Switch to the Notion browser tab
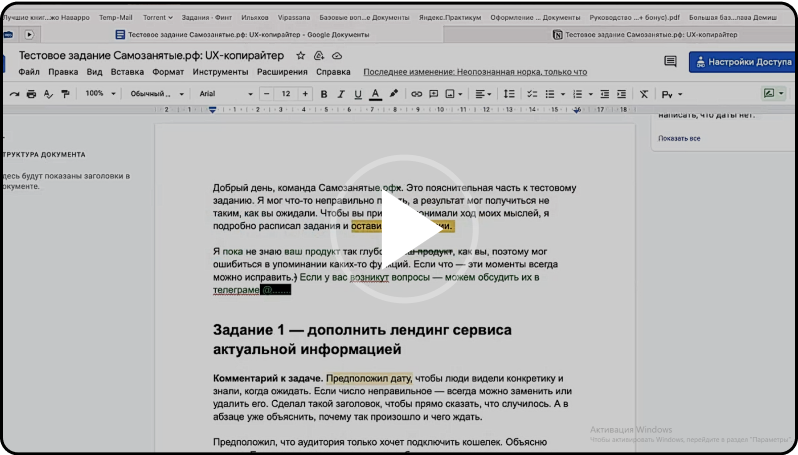The image size is (798, 455). (x=645, y=35)
